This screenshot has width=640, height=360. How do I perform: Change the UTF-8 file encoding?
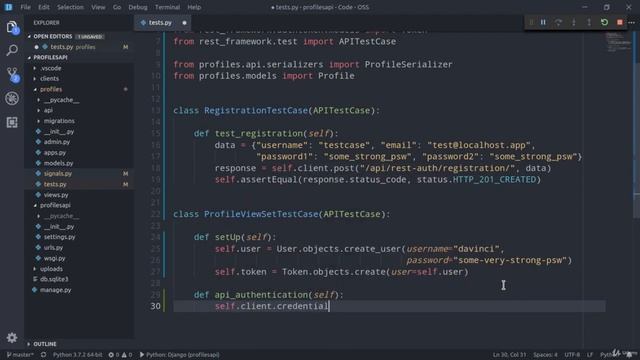pos(572,355)
